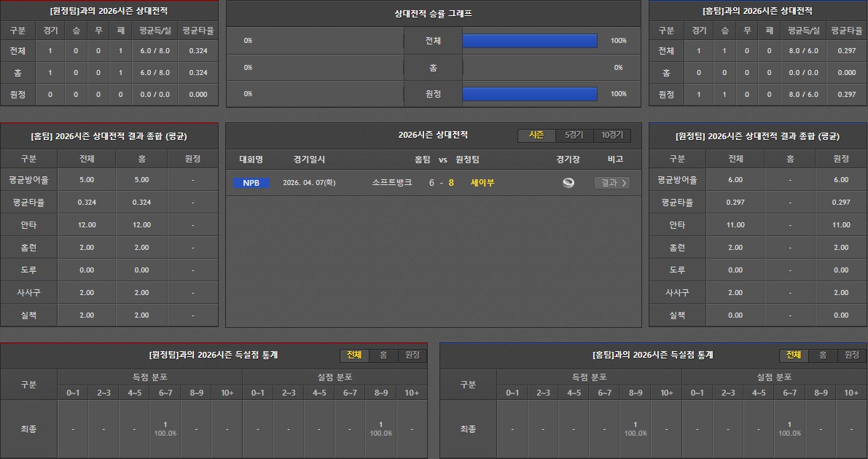Select 전체 filter in [홈팀] 득실점 통계 panel
Screen dimensions: 868x459
(794, 355)
